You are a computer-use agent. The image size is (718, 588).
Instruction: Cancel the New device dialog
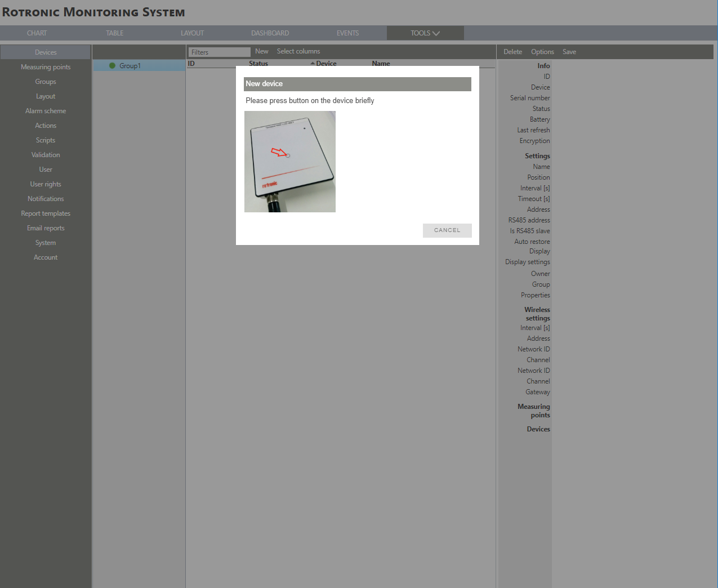pos(447,230)
